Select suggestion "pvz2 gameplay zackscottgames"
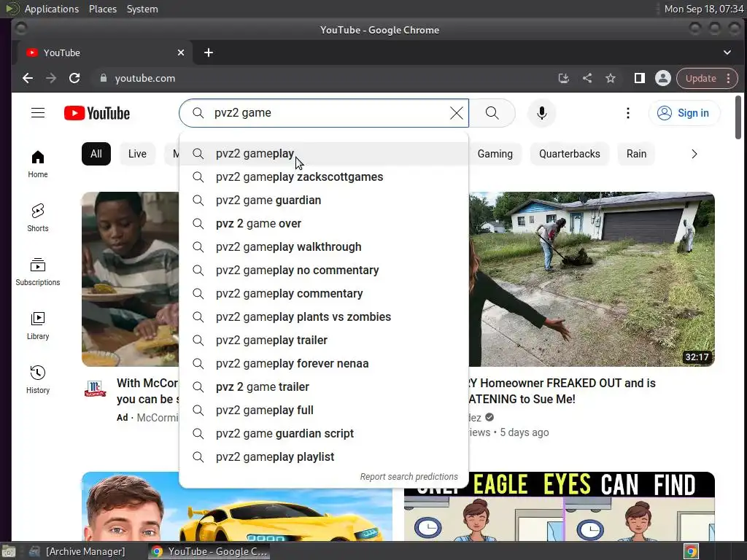 [x=324, y=177]
